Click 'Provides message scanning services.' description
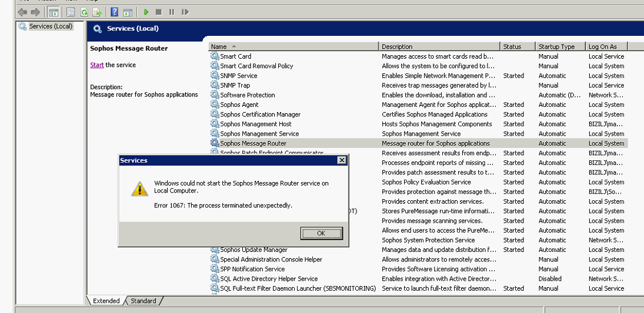 tap(432, 221)
